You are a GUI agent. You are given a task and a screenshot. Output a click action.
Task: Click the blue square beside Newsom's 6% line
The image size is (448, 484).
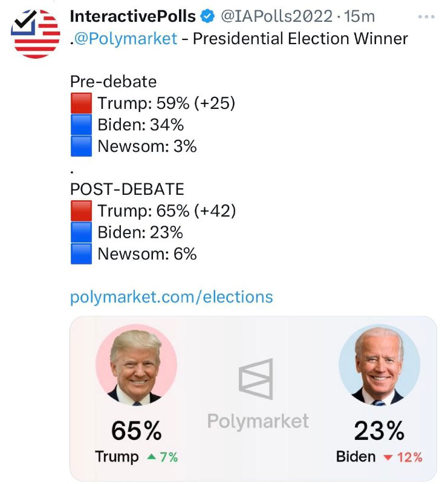click(x=82, y=253)
